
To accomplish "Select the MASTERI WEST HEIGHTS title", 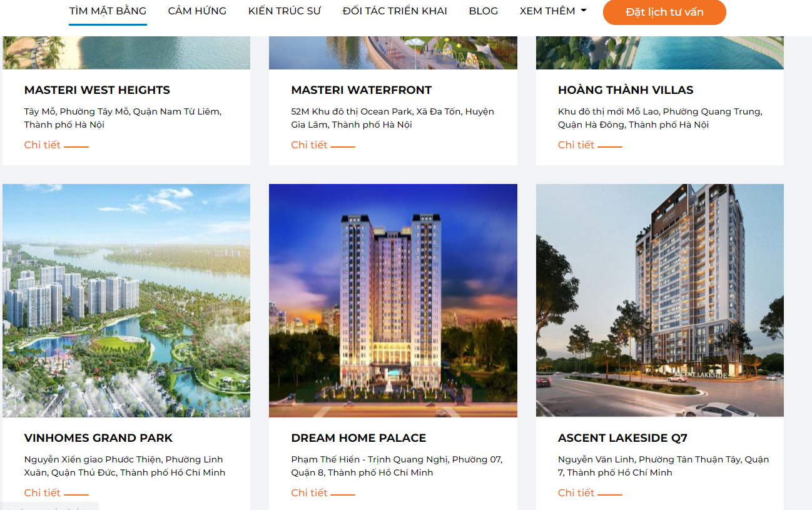I will [x=97, y=90].
